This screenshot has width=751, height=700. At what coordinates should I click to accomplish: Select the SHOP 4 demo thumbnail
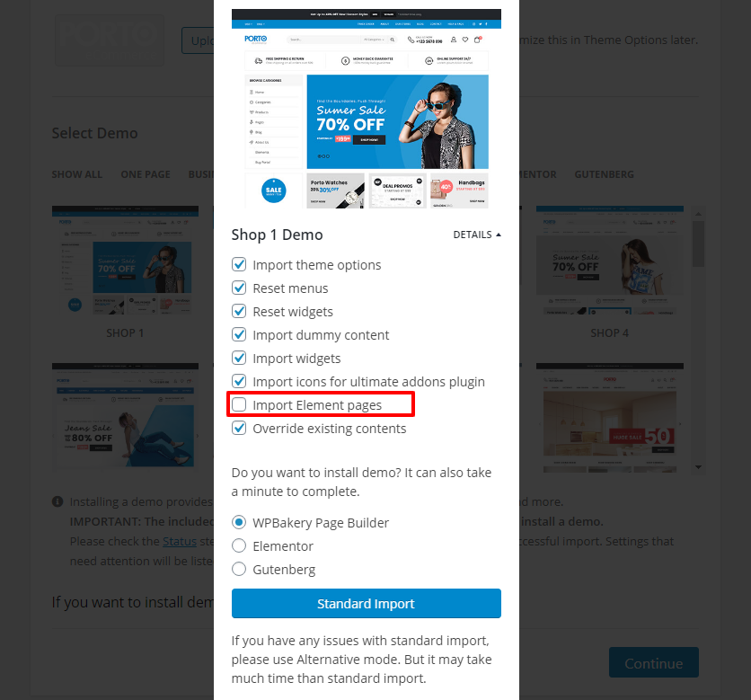[610, 261]
